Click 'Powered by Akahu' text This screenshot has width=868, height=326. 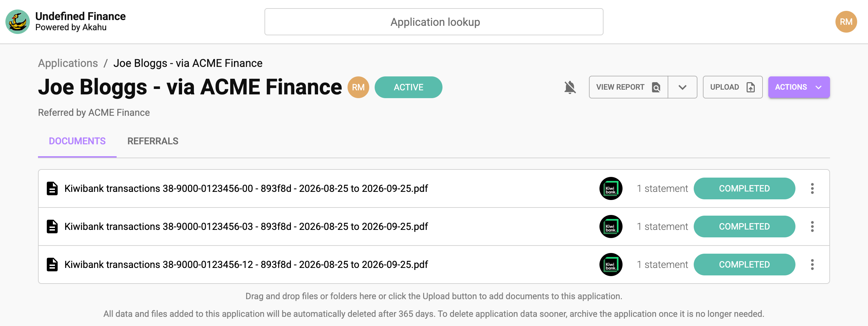pos(71,28)
